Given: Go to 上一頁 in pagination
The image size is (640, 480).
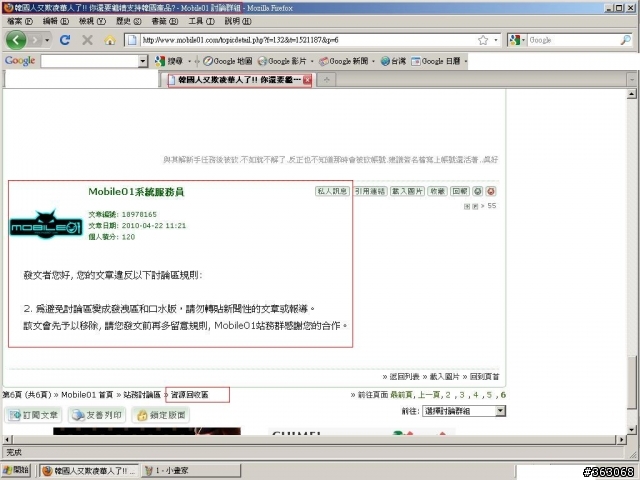Looking at the screenshot, I should coord(429,395).
